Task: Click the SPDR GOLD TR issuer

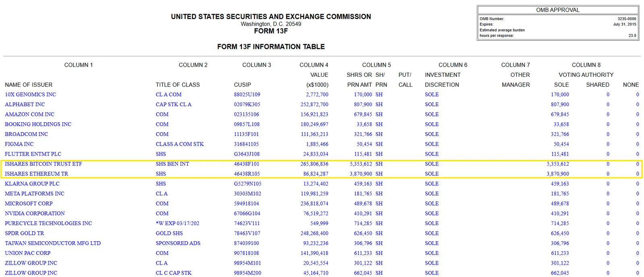Action: point(24,233)
